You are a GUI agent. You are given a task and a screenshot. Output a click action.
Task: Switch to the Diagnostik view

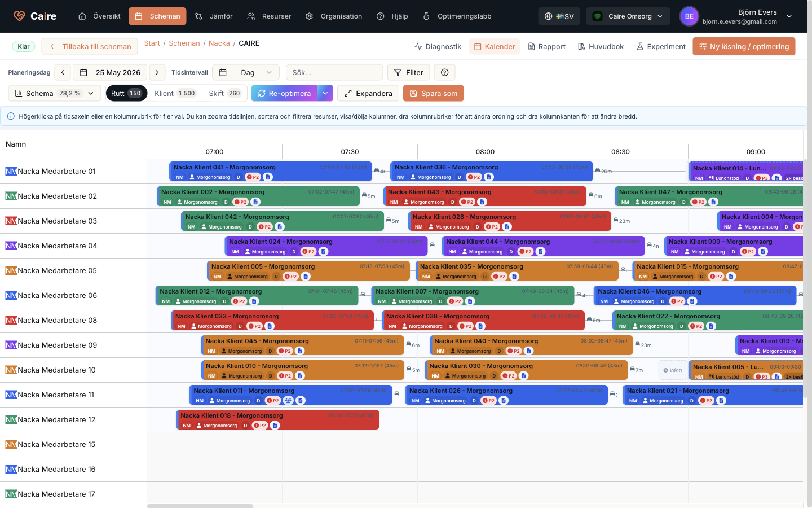pyautogui.click(x=438, y=46)
